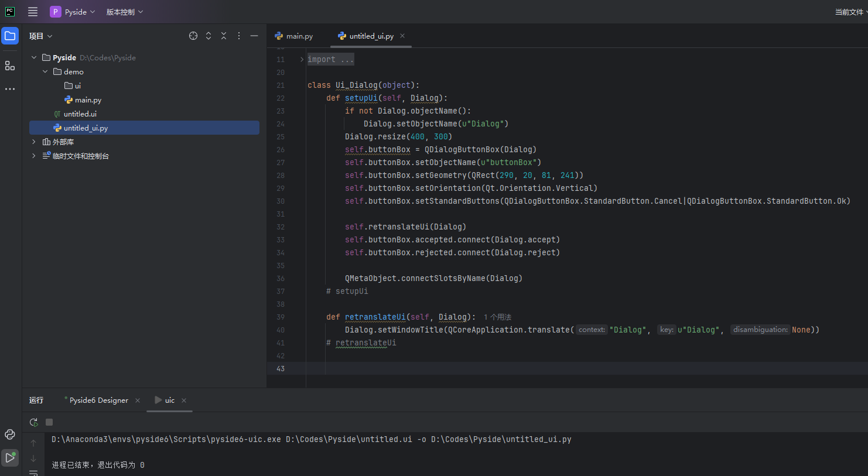868x476 pixels.
Task: Close the Pyside6 Designer run tab
Action: pos(138,400)
